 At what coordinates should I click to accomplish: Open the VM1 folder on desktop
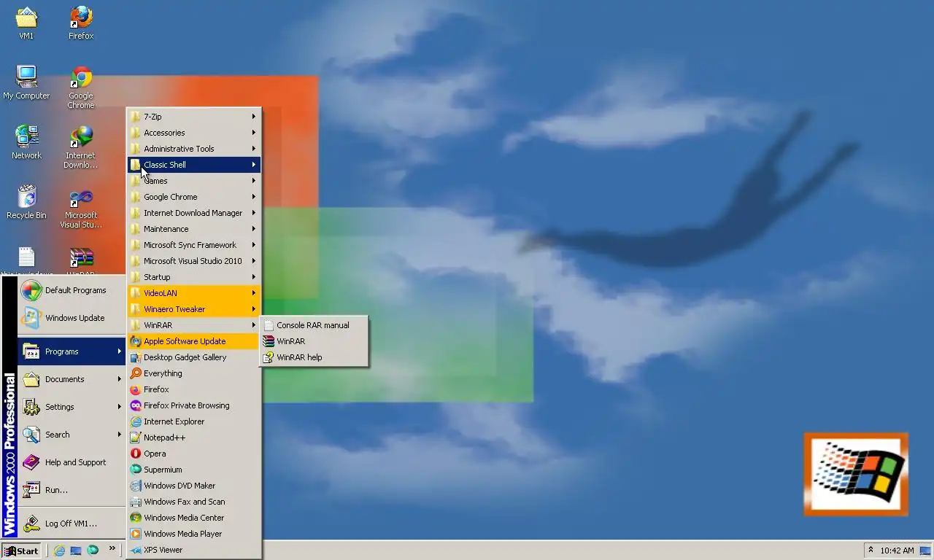click(x=26, y=23)
